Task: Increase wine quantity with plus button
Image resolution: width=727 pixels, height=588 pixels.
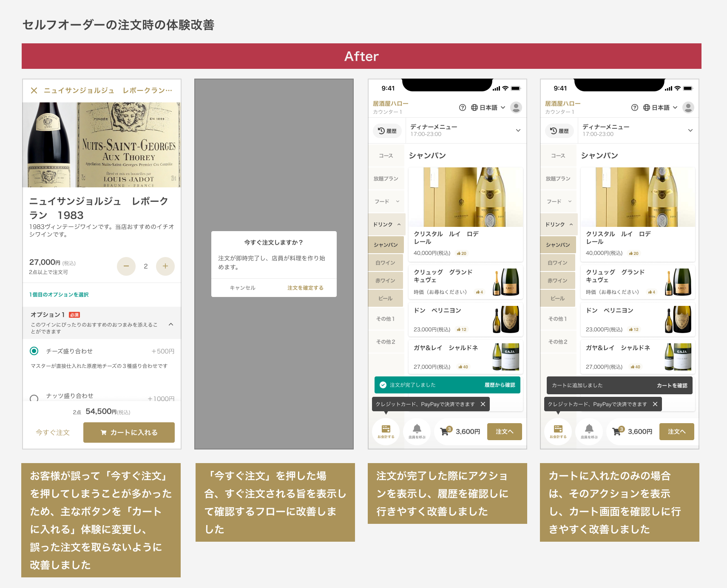Action: pos(165,266)
